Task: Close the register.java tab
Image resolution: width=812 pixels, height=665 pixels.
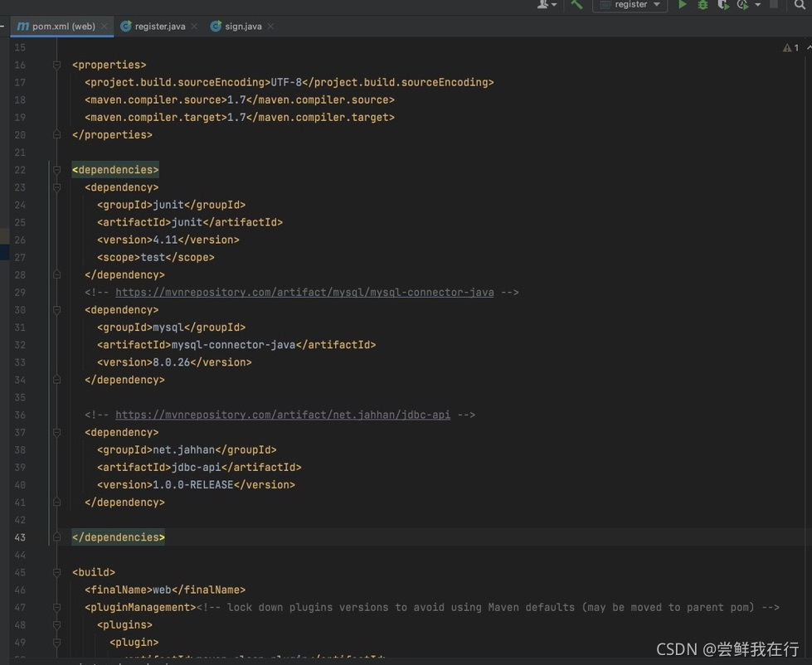Action: pyautogui.click(x=194, y=27)
